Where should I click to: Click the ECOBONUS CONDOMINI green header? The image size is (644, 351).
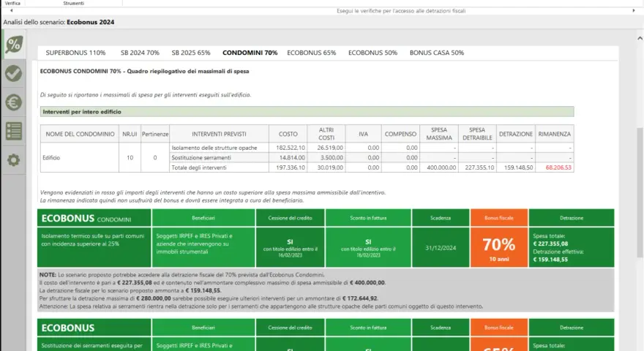click(94, 218)
